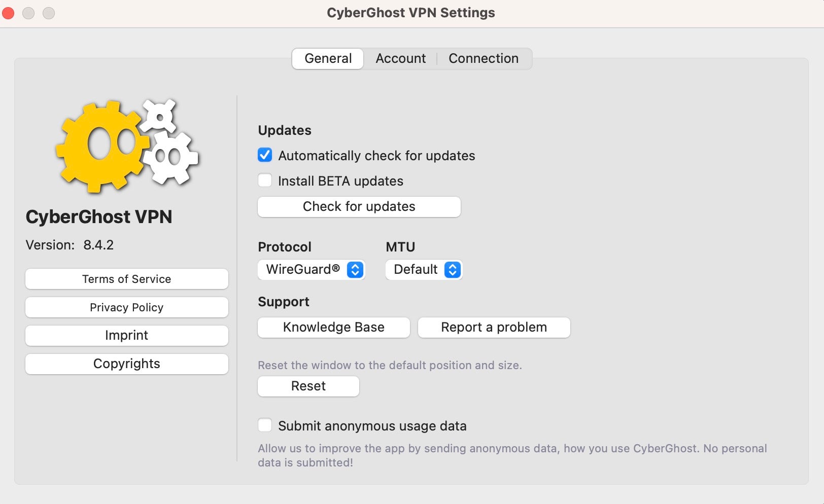Click the red close window button

(9, 13)
